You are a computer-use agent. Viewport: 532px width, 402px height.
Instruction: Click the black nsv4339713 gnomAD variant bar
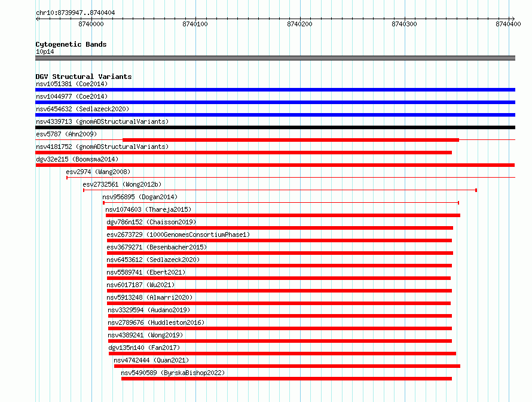click(275, 127)
